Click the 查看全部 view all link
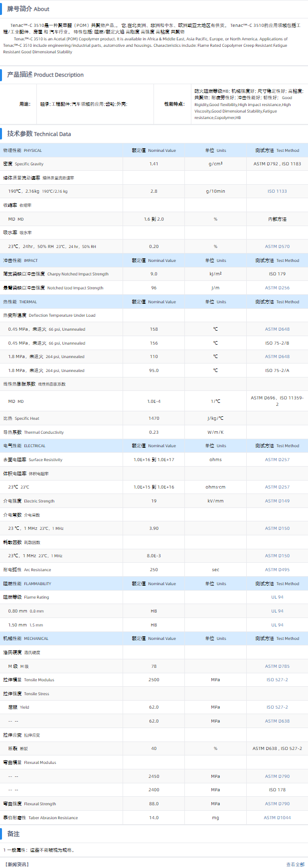The height and width of the screenshot is (868, 308). [x=295, y=865]
